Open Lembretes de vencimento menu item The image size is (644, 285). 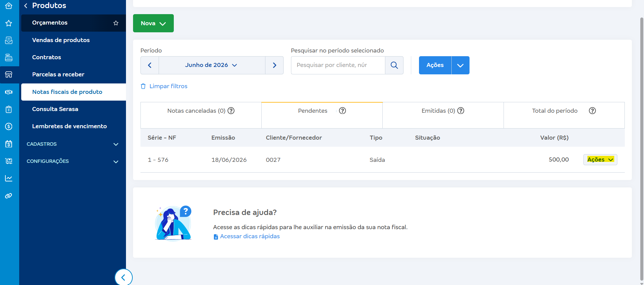pyautogui.click(x=73, y=126)
